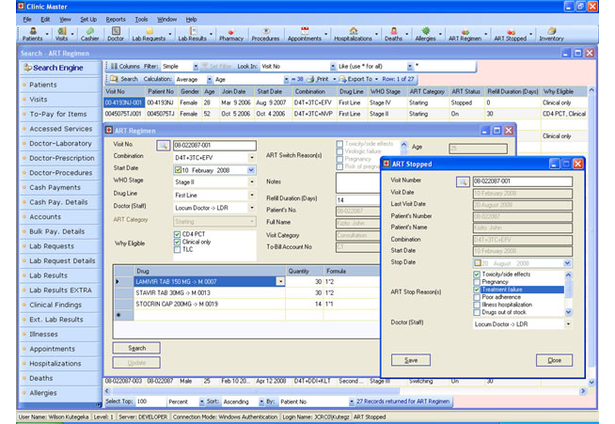615x424 pixels.
Task: Open the Tools menu
Action: click(x=141, y=19)
